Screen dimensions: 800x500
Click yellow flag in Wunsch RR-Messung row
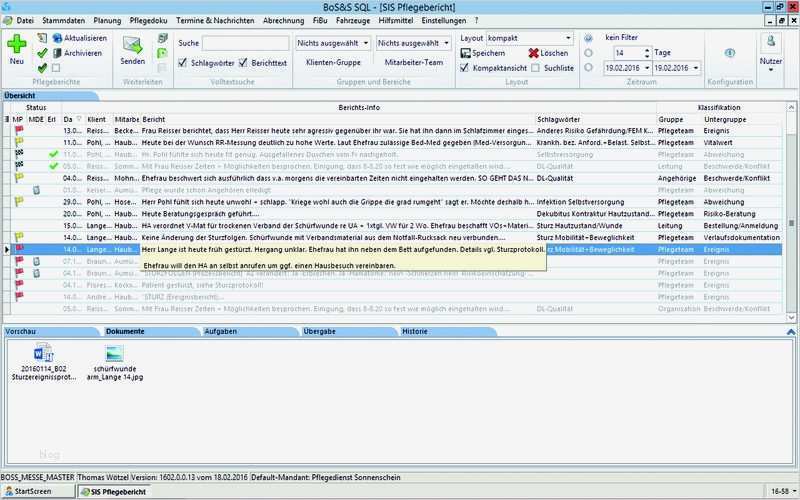pyautogui.click(x=19, y=142)
